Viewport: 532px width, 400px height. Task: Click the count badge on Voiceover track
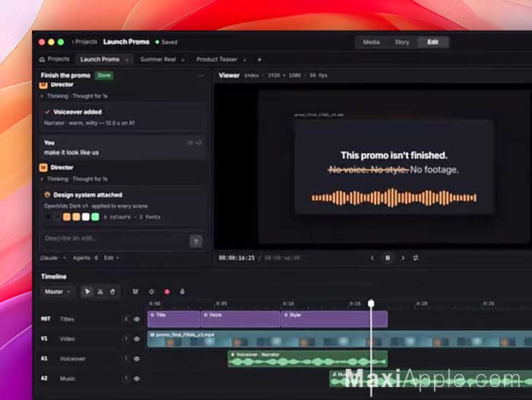tap(126, 359)
